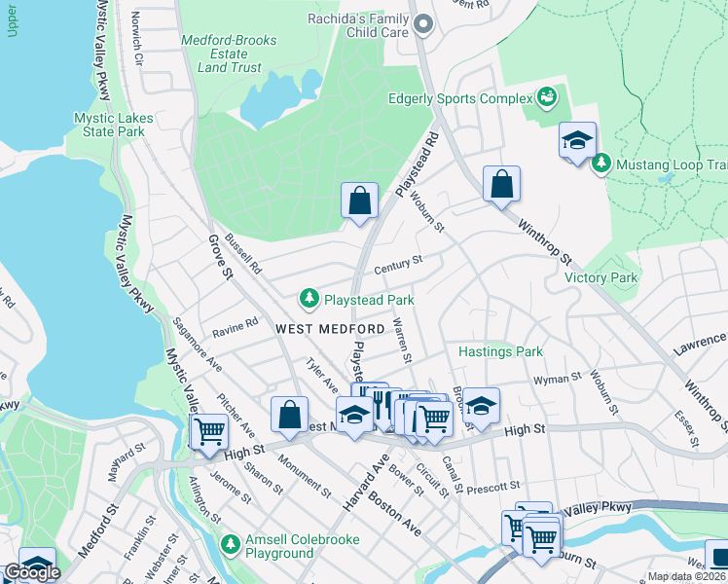Screen dimensions: 728x584
Task: Open the front shopping cart marker near Auburn St
Action: [541, 542]
